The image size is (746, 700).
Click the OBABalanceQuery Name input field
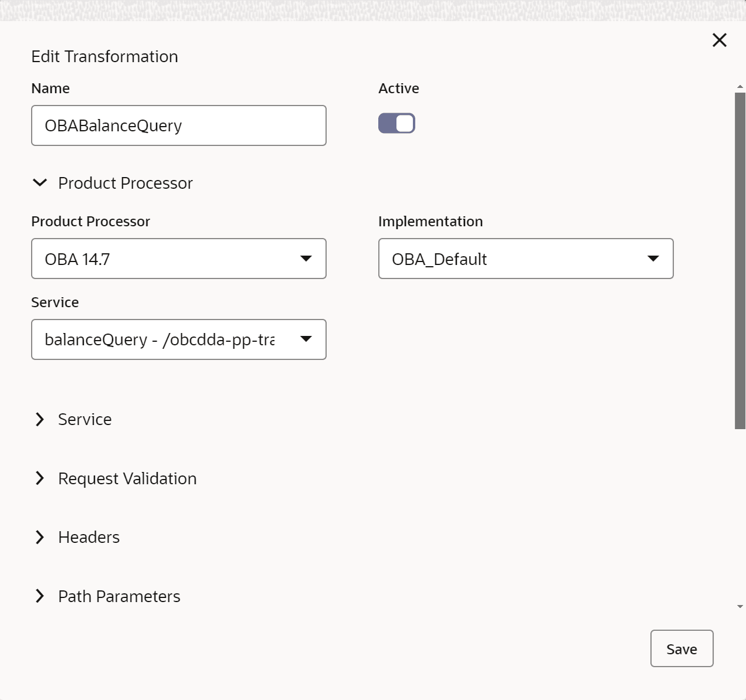[x=178, y=125]
